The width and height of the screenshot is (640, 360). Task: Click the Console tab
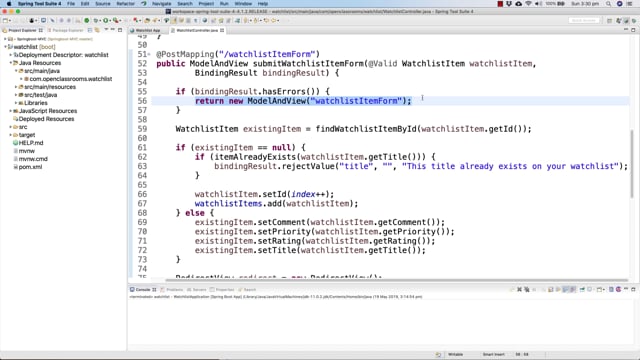pos(143,289)
